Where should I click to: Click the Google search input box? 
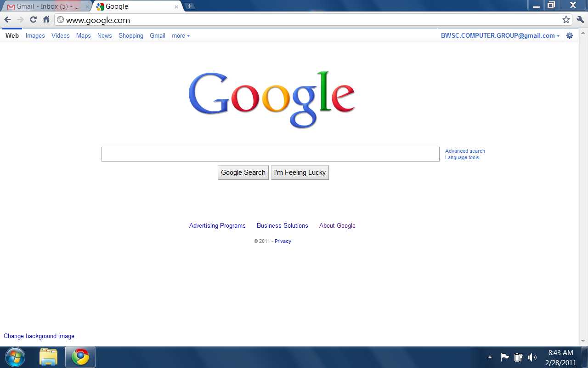coord(271,154)
